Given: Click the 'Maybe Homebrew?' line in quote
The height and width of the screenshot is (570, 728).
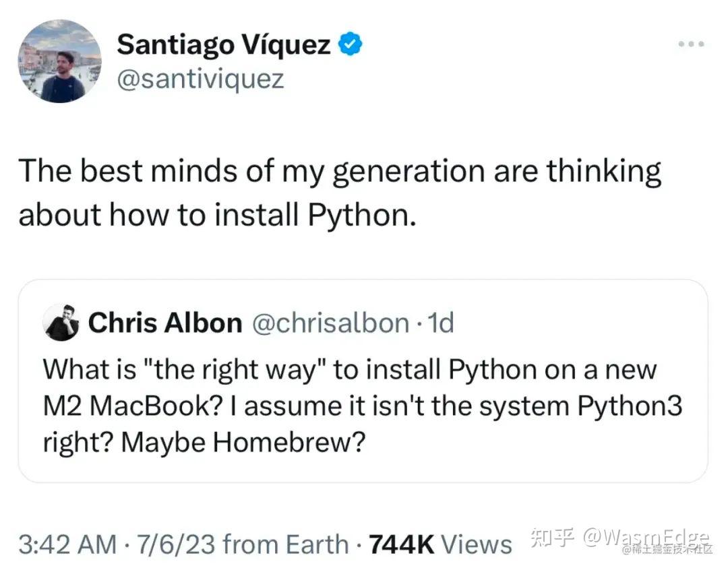Looking at the screenshot, I should 205,442.
